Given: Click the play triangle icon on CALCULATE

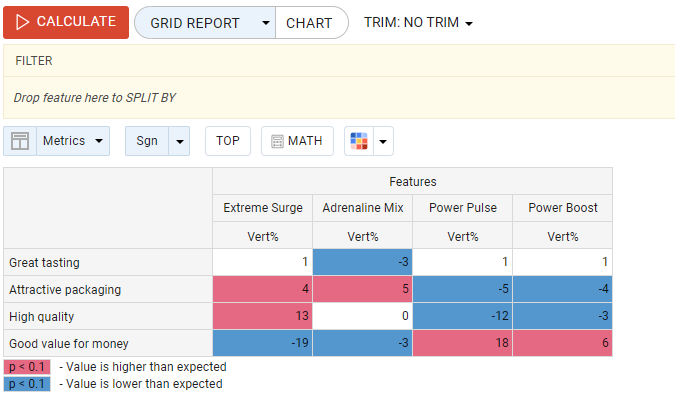Looking at the screenshot, I should click(x=23, y=22).
